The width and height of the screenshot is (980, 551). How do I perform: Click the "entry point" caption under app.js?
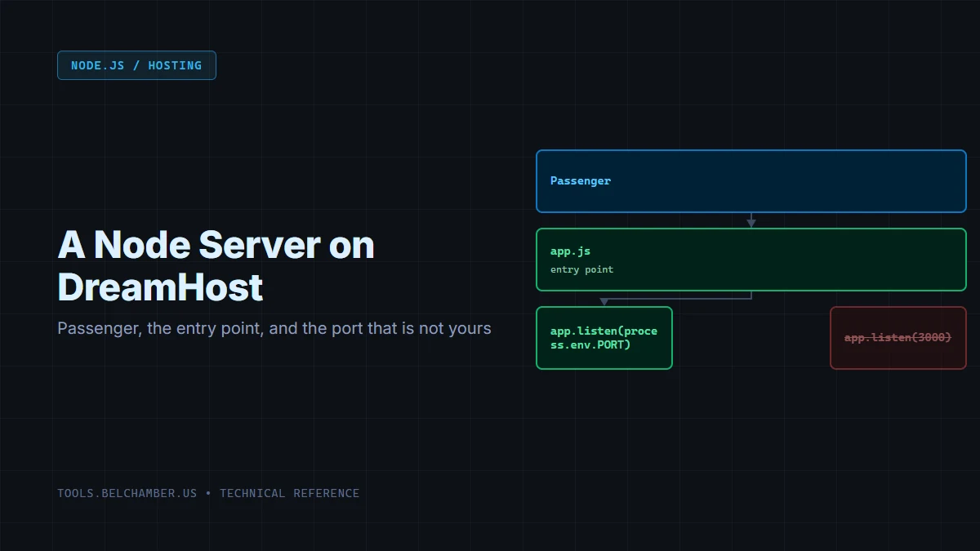click(581, 269)
